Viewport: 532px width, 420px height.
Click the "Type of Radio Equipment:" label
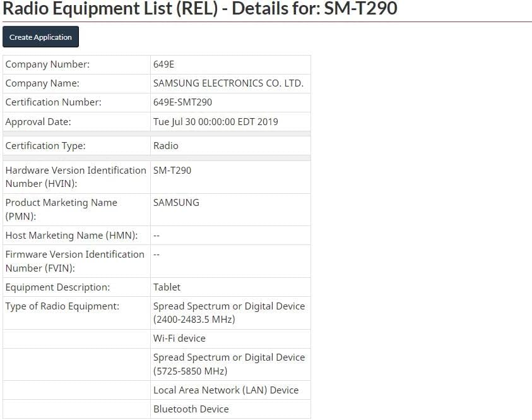[x=62, y=306]
